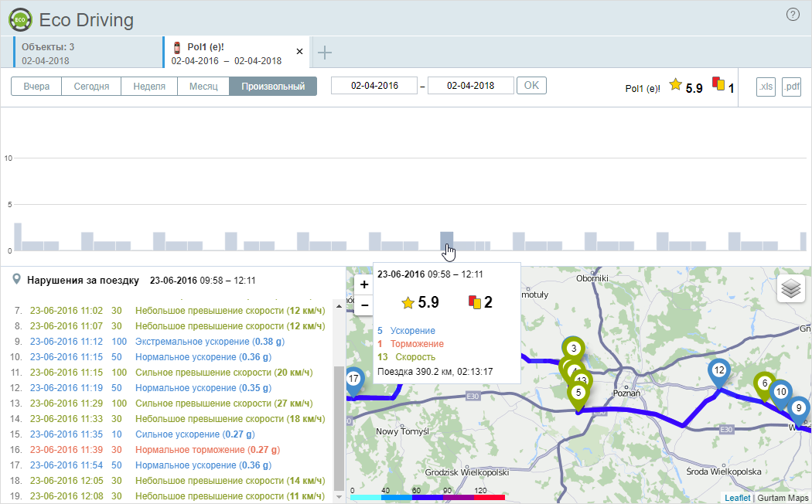812x504 pixels.
Task: Select Неделя period option
Action: [149, 86]
